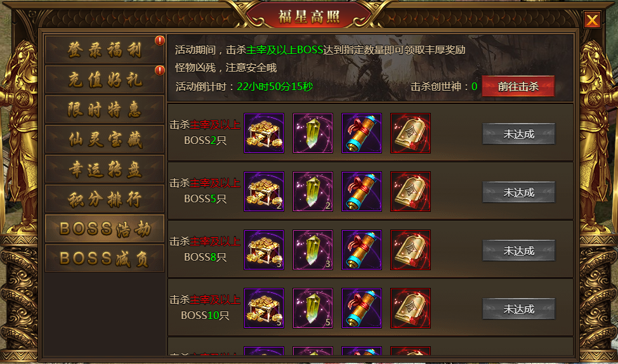
Task: Switch to 充值好礼 tab
Action: [x=105, y=79]
